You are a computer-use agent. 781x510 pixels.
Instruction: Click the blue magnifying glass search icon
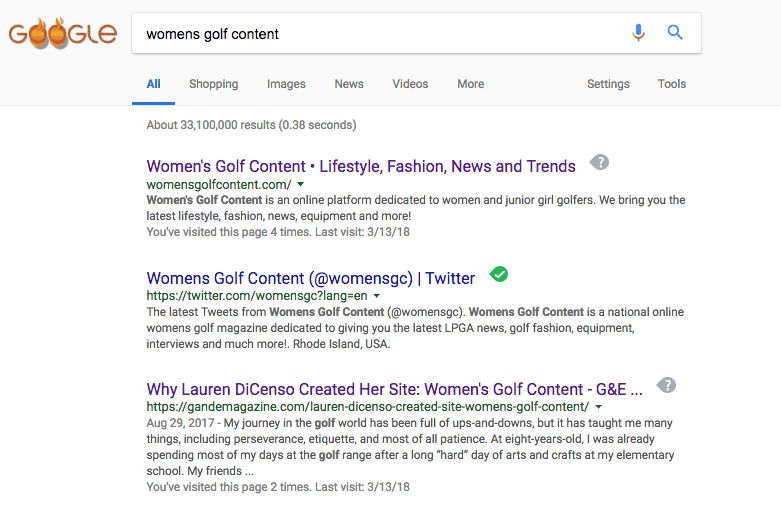675,32
